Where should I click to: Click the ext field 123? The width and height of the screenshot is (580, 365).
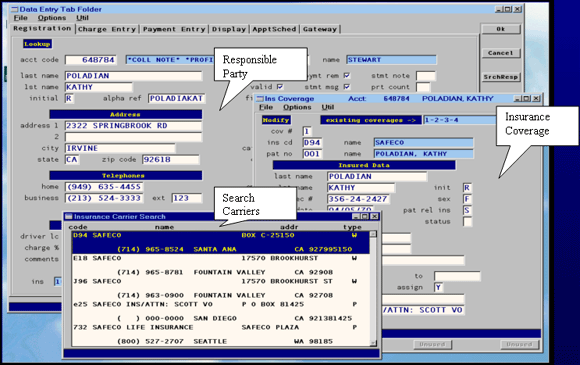187,198
